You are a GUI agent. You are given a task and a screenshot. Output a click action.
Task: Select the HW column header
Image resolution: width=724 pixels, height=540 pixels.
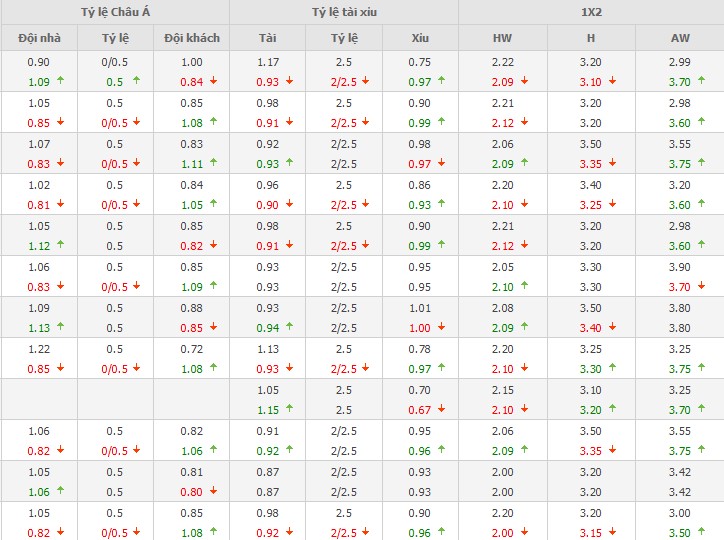[502, 38]
